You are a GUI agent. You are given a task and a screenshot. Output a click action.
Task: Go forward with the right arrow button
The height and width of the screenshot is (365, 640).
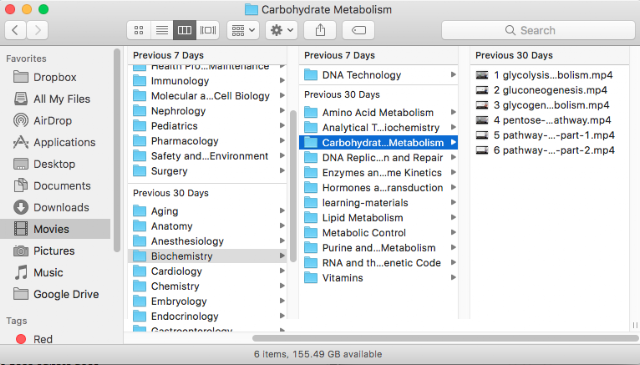[38, 30]
